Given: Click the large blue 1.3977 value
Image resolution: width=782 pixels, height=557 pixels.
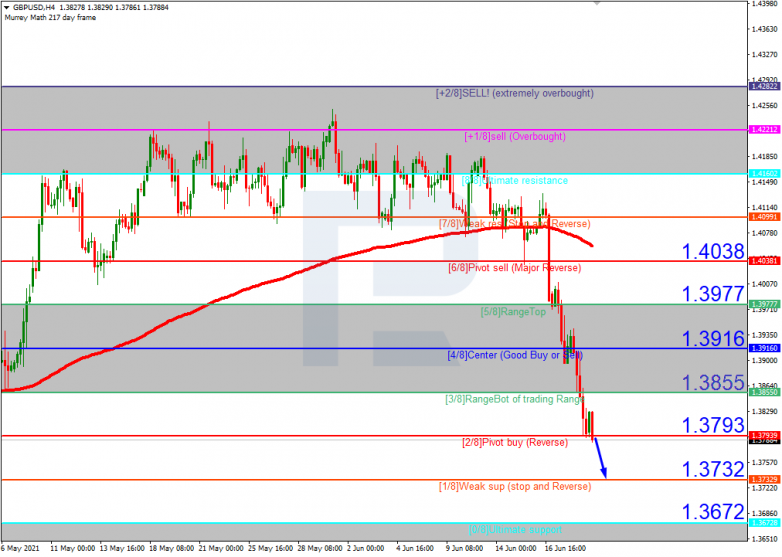Looking at the screenshot, I should point(713,294).
